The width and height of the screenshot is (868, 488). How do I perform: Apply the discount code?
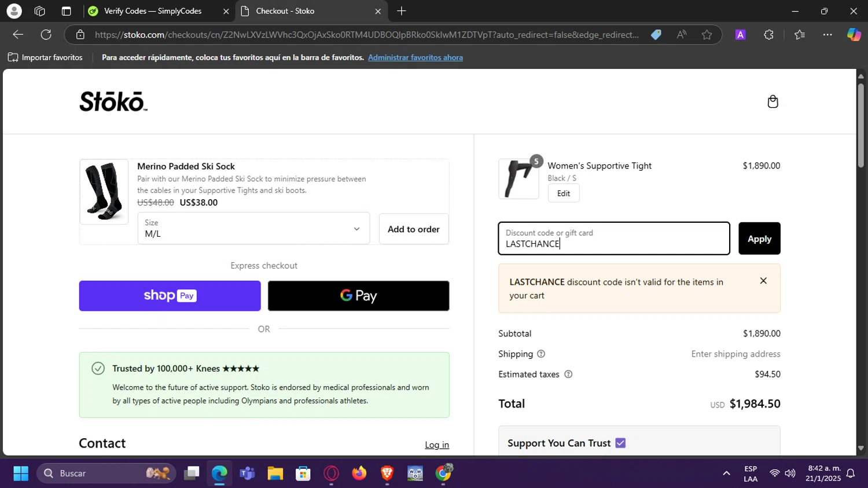pos(759,239)
